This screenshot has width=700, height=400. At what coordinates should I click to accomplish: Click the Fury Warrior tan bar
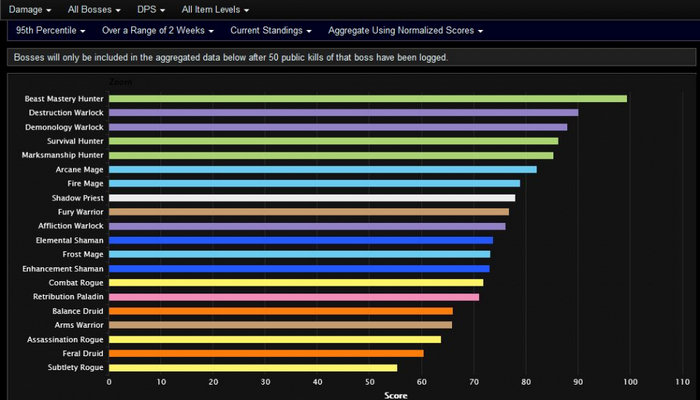(308, 212)
